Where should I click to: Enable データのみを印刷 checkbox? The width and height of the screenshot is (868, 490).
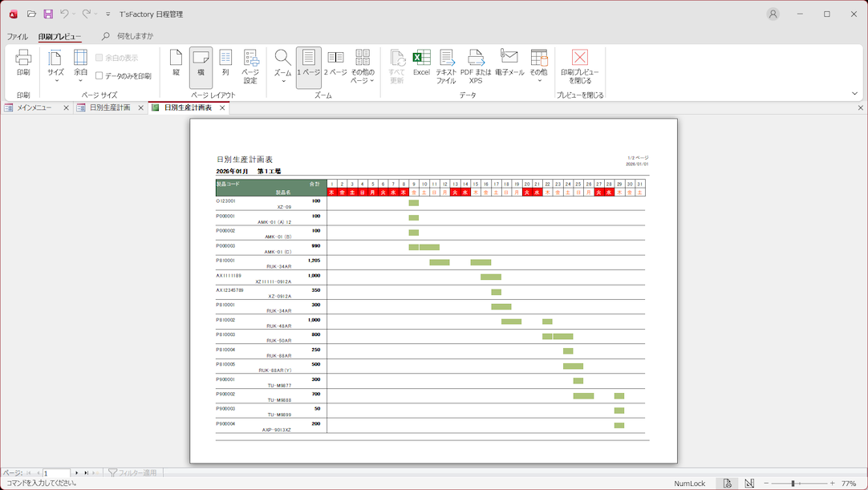pos(99,76)
